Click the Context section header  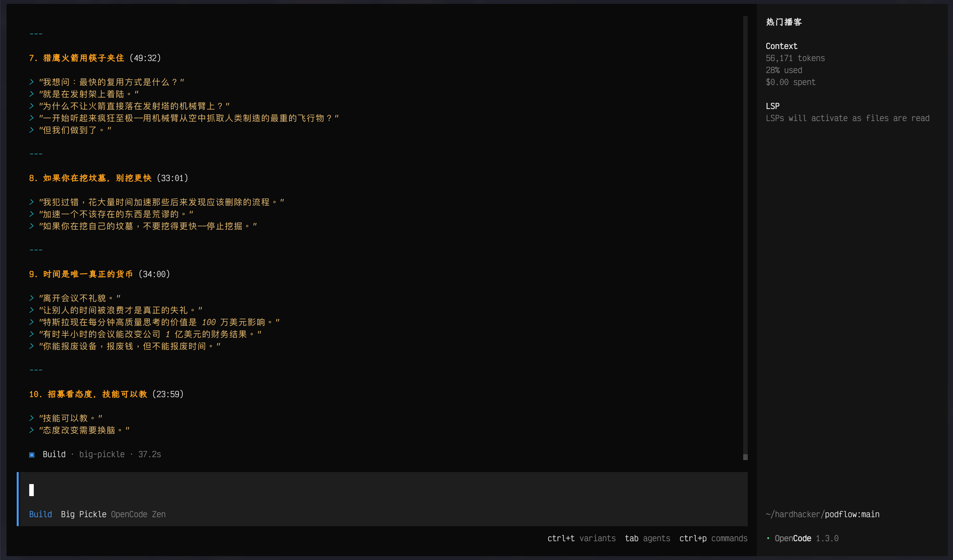(781, 46)
